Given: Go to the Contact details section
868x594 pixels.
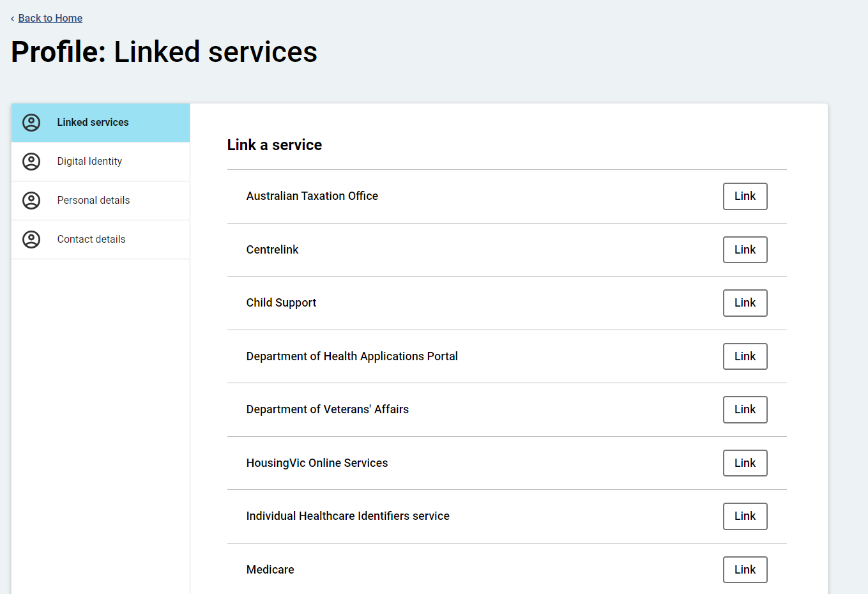Looking at the screenshot, I should pyautogui.click(x=91, y=240).
